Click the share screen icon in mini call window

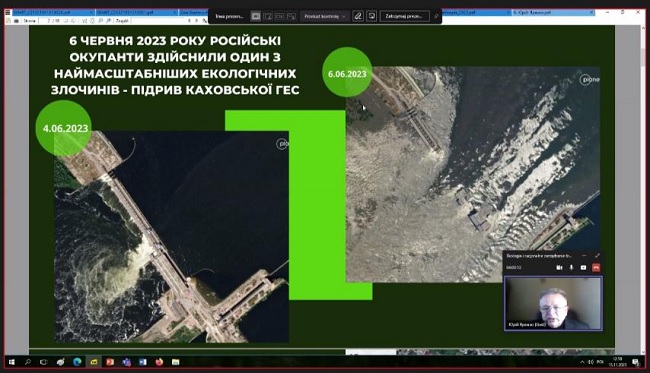[583, 268]
